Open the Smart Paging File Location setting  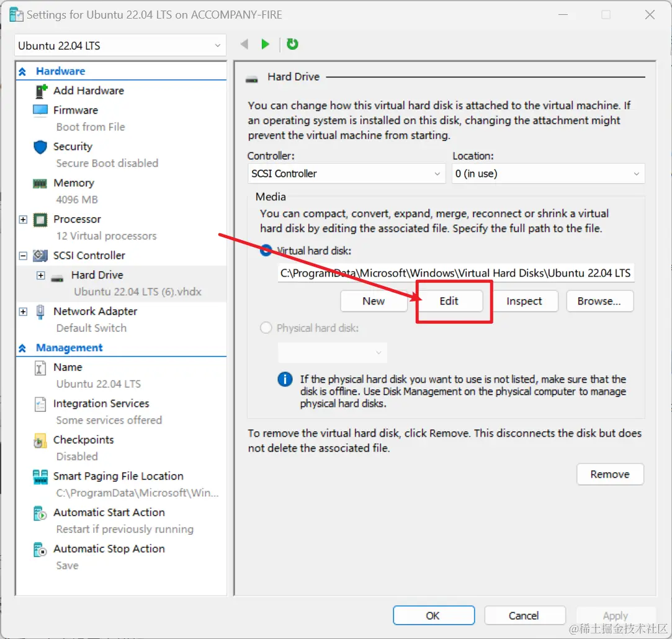119,476
